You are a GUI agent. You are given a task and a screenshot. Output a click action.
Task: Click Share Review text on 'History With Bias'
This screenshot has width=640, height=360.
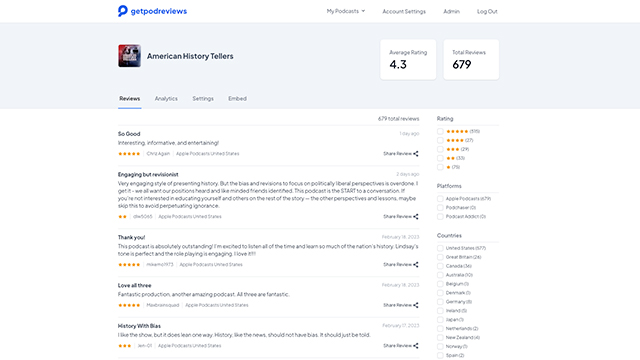click(397, 346)
